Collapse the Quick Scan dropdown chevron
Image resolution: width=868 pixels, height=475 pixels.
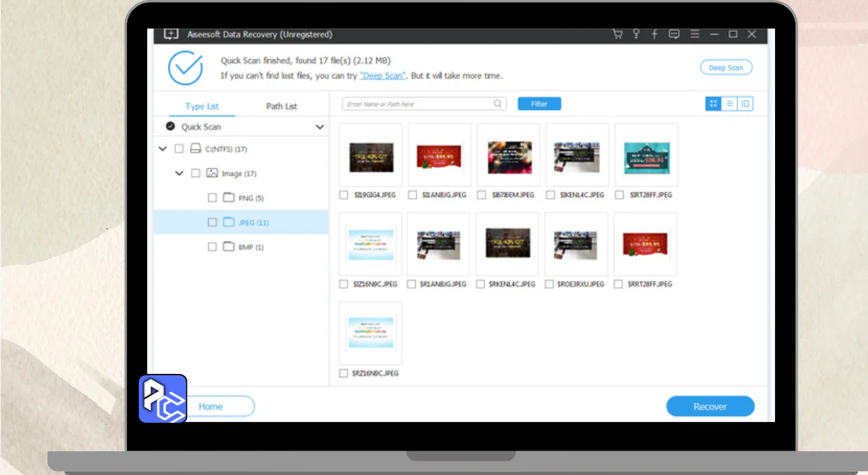point(319,127)
